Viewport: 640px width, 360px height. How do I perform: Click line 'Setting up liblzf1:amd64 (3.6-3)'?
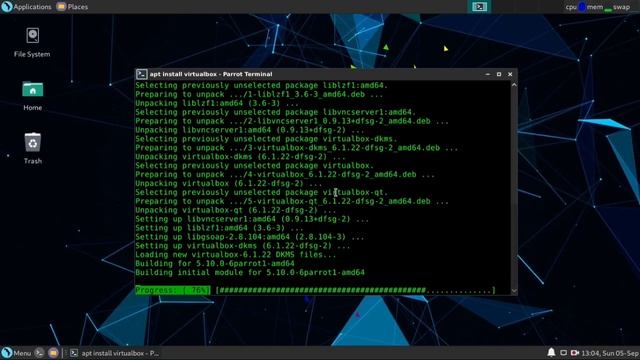coord(219,228)
